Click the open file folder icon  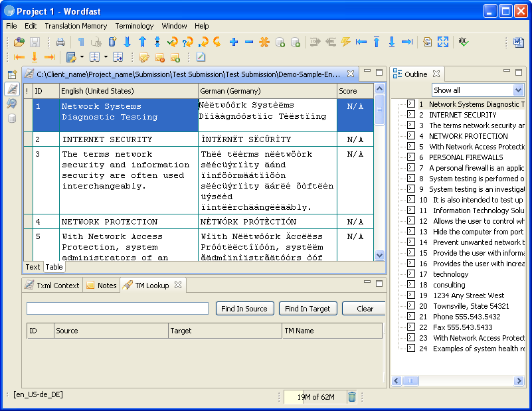coord(19,42)
